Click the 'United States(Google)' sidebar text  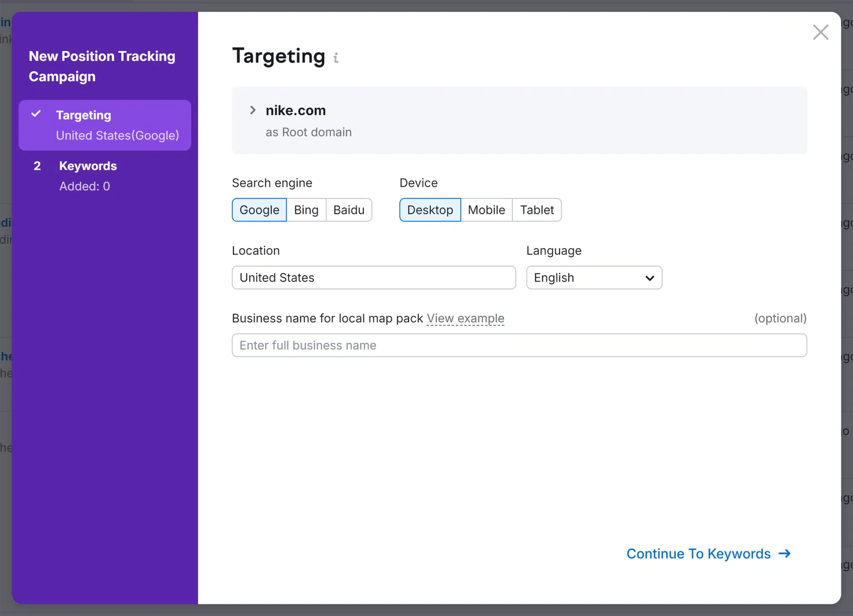point(117,135)
